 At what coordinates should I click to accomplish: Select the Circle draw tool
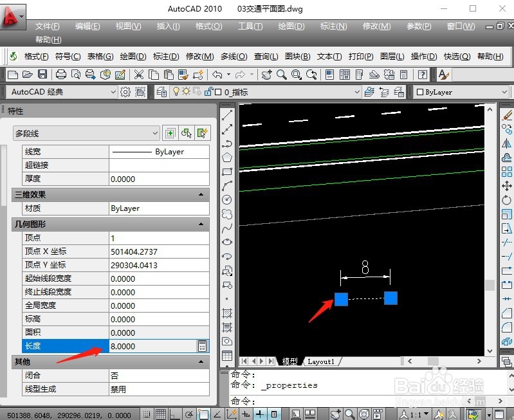[227, 199]
